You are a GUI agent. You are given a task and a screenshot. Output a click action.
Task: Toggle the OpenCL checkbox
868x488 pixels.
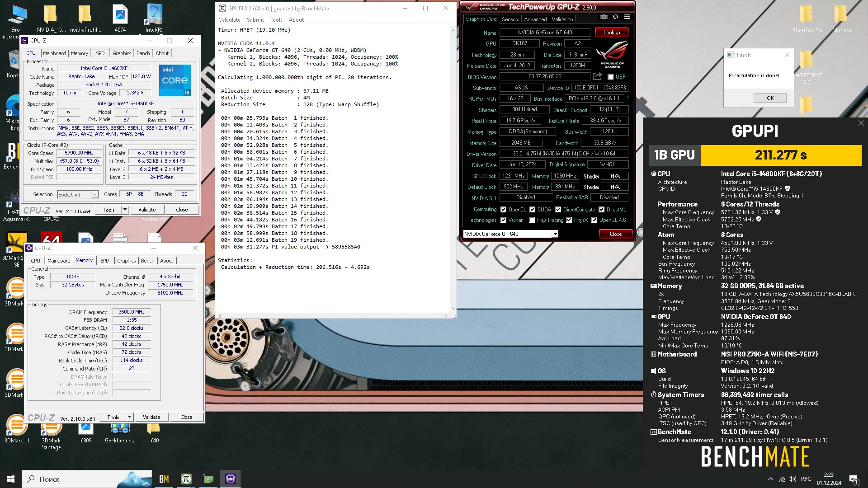[503, 210]
